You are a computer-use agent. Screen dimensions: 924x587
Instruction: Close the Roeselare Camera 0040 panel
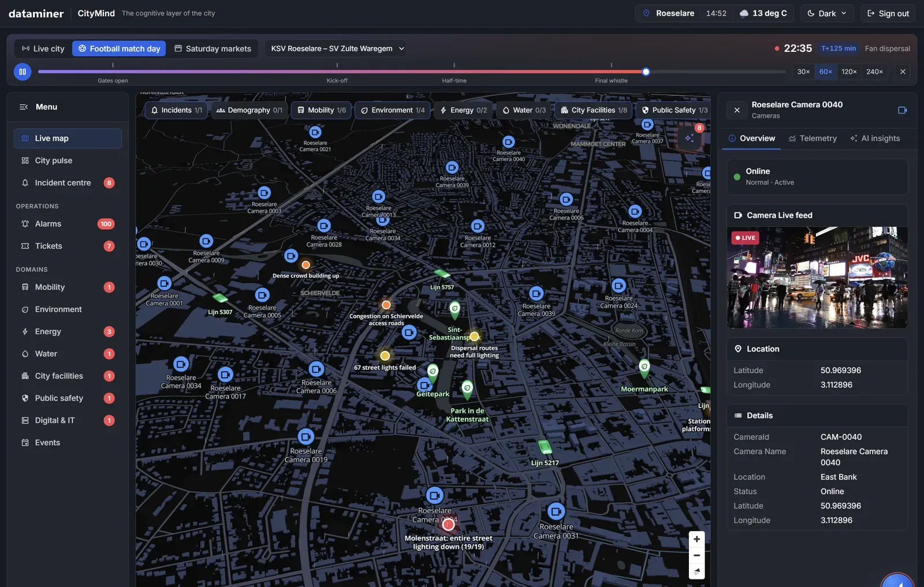pyautogui.click(x=737, y=110)
